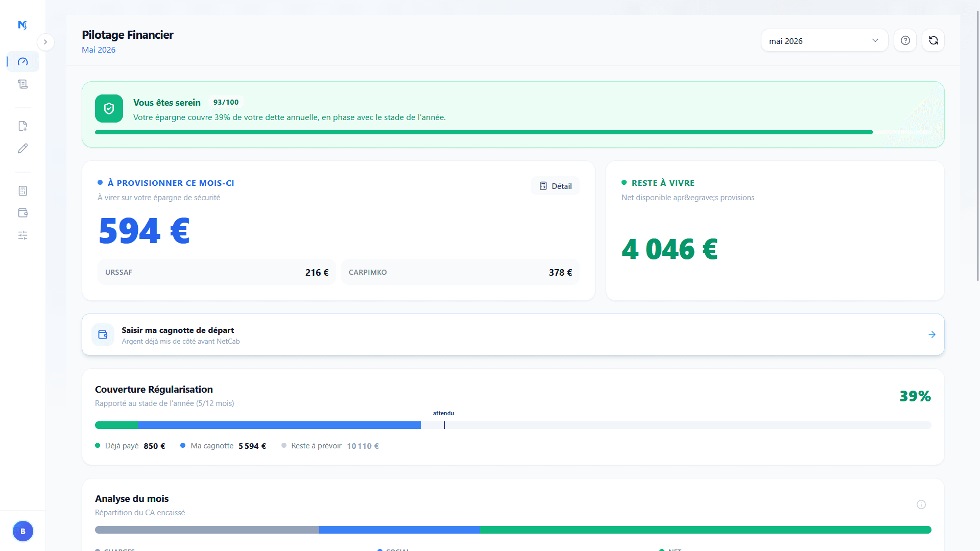The image size is (980, 551).
Task: Expand the sidebar with the chevron button
Action: 45,42
